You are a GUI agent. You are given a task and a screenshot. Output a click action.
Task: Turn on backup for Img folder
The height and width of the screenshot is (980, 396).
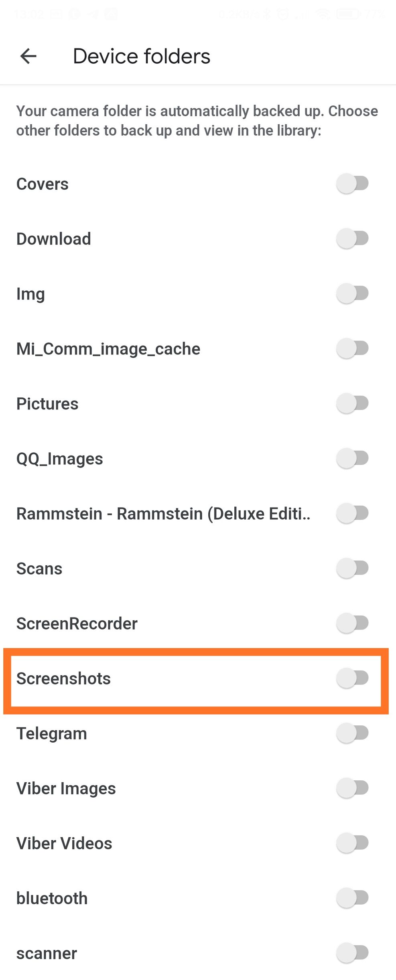[353, 294]
